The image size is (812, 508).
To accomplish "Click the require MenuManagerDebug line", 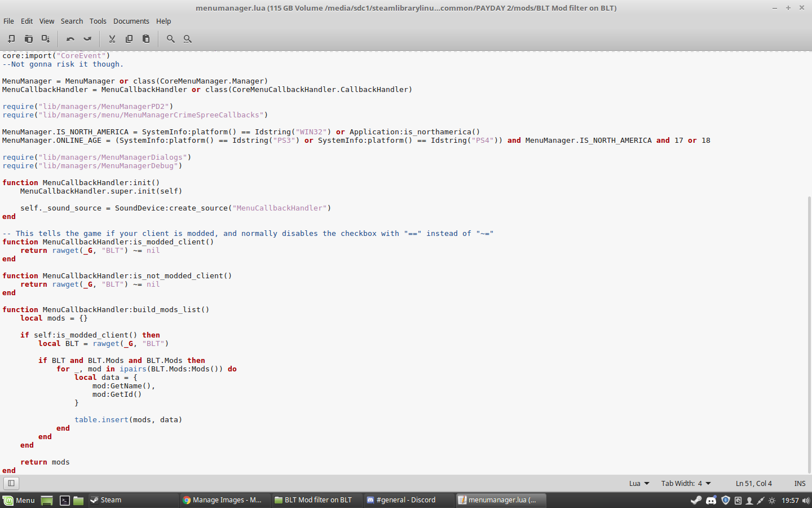I will (92, 166).
